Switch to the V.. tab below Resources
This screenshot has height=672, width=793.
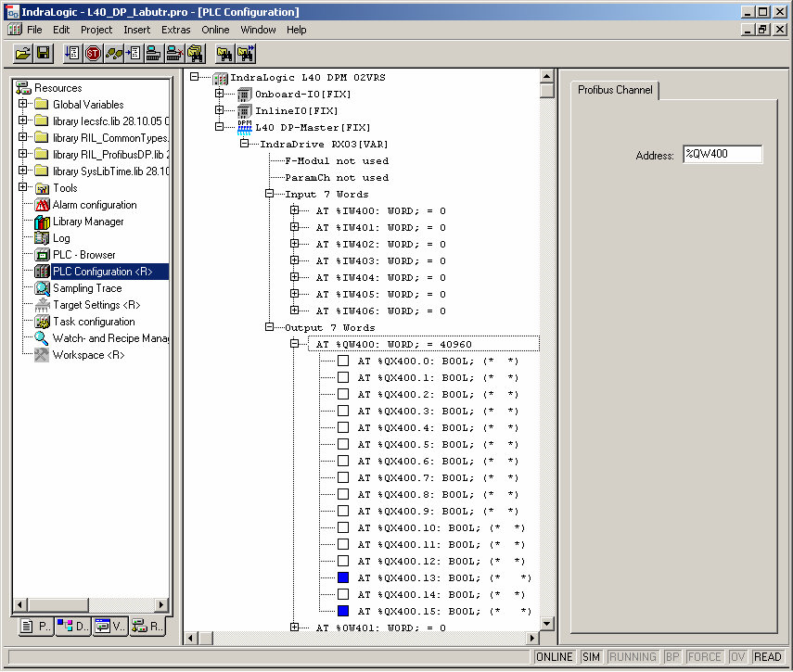coord(109,627)
